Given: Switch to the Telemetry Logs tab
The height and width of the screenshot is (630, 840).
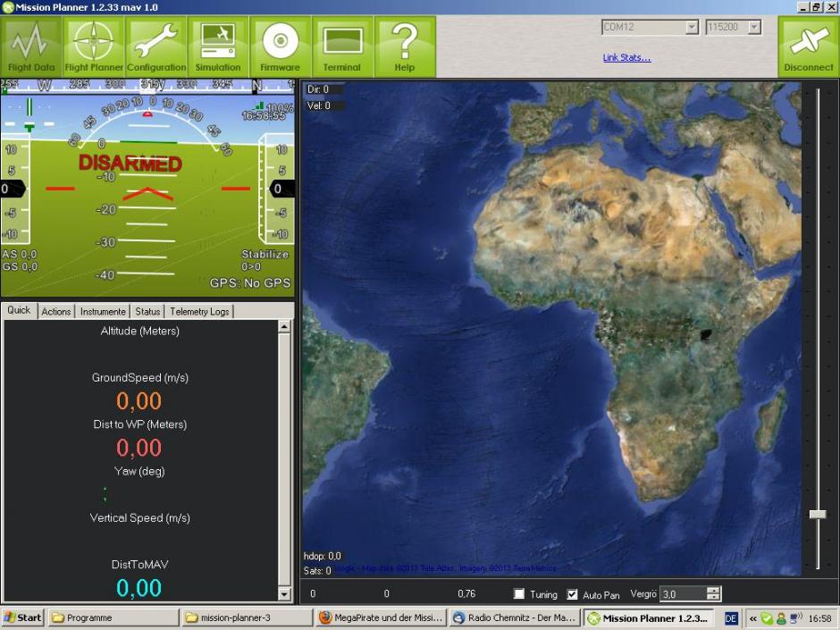Looking at the screenshot, I should [199, 311].
